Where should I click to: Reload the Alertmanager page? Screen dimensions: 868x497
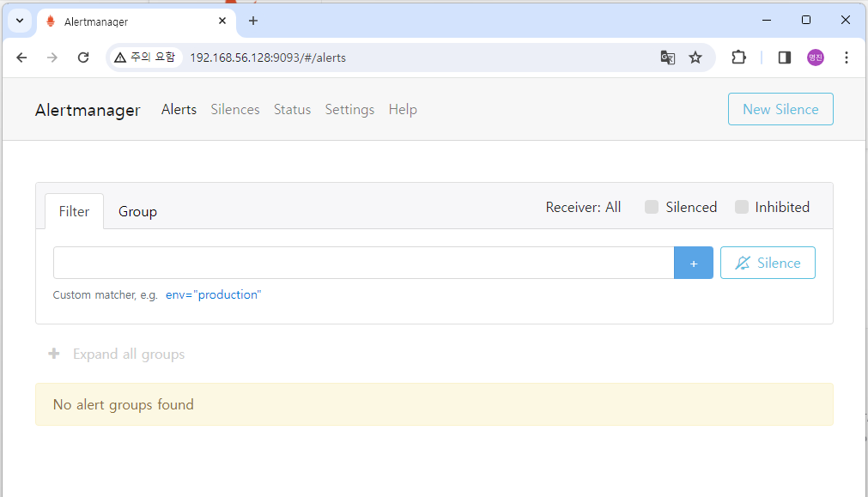[83, 58]
